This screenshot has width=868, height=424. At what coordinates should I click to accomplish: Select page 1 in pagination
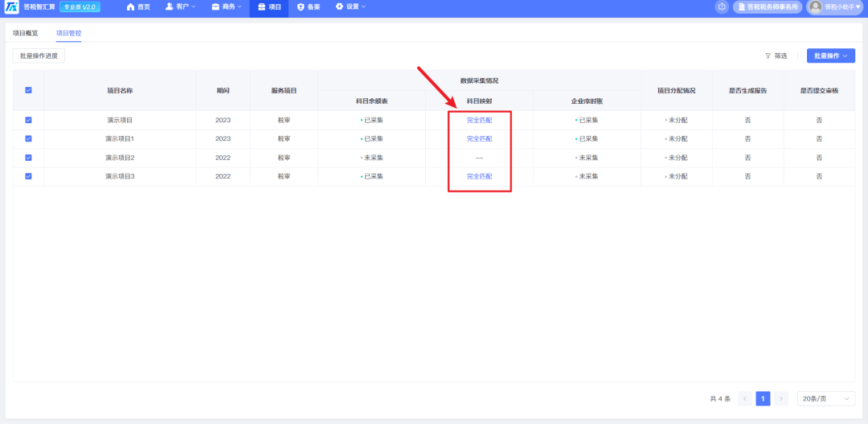pyautogui.click(x=763, y=398)
